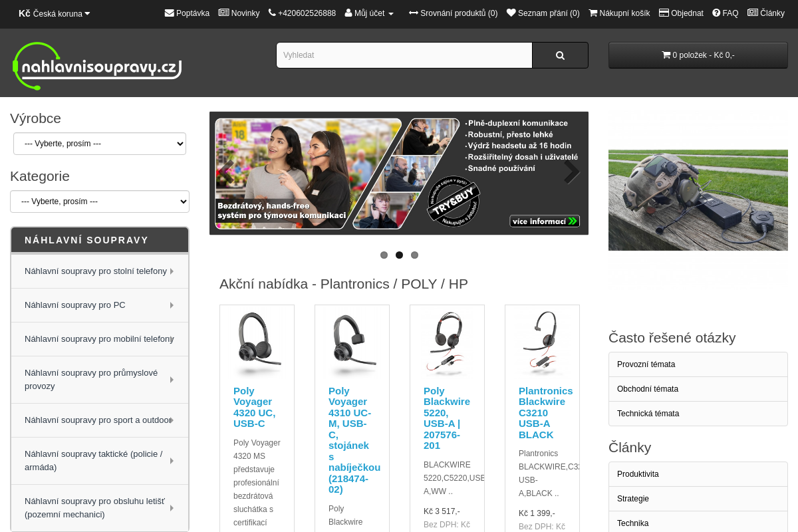Go to next carousel slide arrow

click(x=572, y=172)
